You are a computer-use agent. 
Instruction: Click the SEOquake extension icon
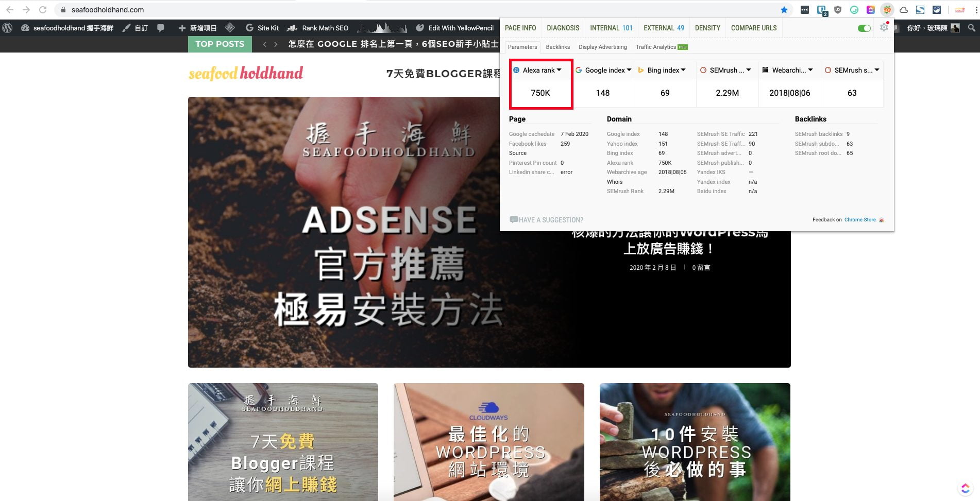[x=887, y=10]
